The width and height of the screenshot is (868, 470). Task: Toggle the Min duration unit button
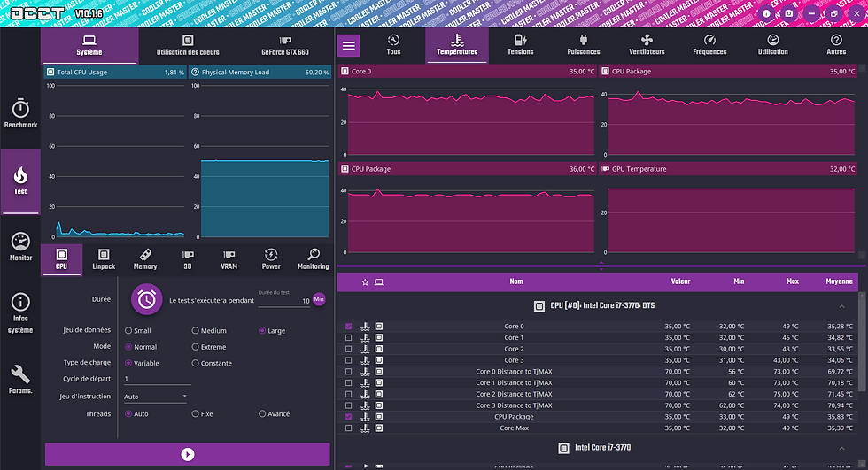[x=319, y=299]
